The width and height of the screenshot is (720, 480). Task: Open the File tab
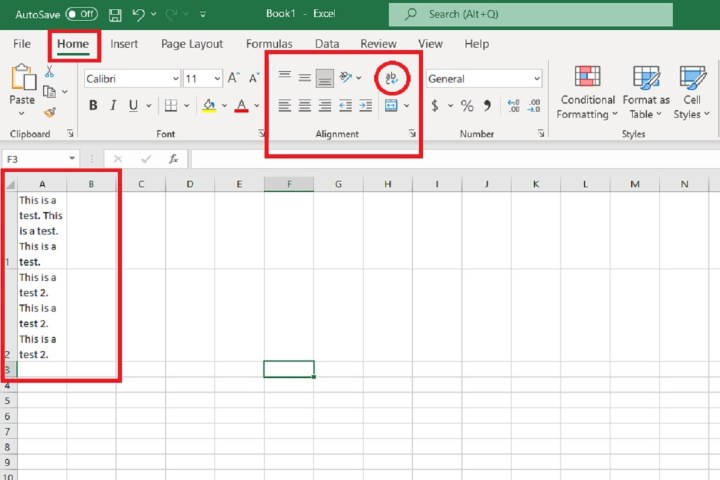(22, 44)
